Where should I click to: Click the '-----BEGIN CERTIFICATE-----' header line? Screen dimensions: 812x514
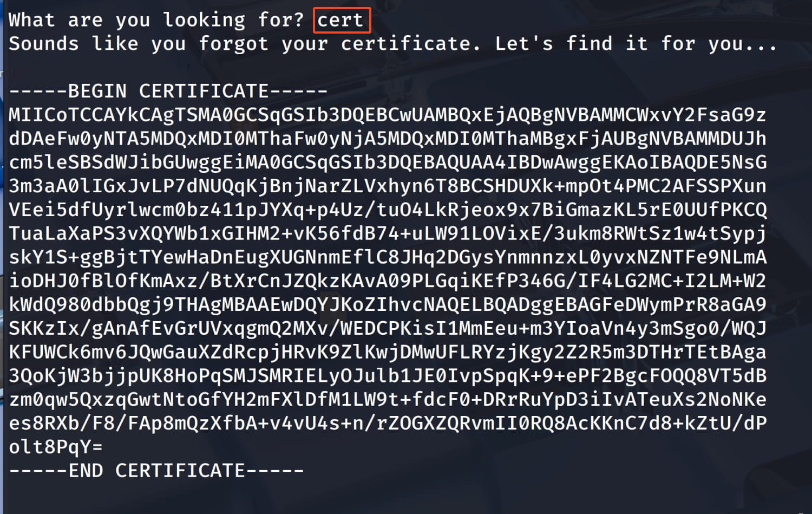click(x=168, y=91)
